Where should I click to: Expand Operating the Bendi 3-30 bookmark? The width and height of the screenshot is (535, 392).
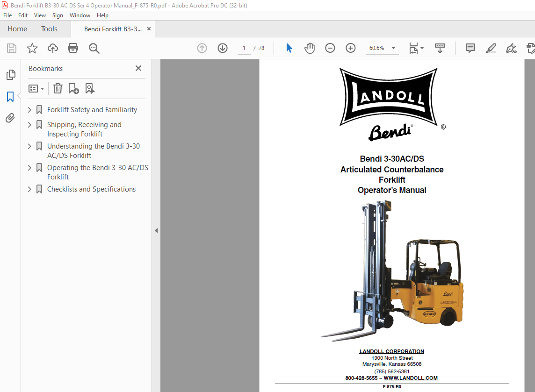[29, 168]
